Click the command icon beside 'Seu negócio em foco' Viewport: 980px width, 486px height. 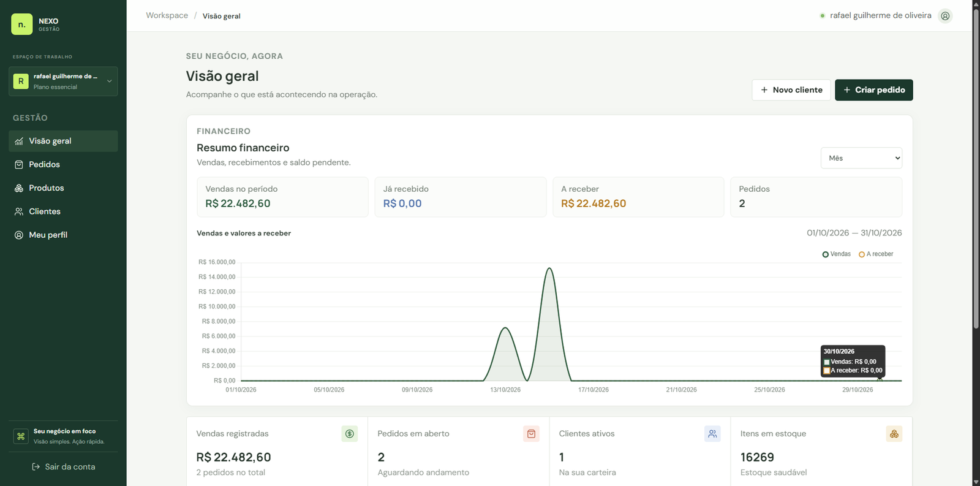click(x=21, y=436)
